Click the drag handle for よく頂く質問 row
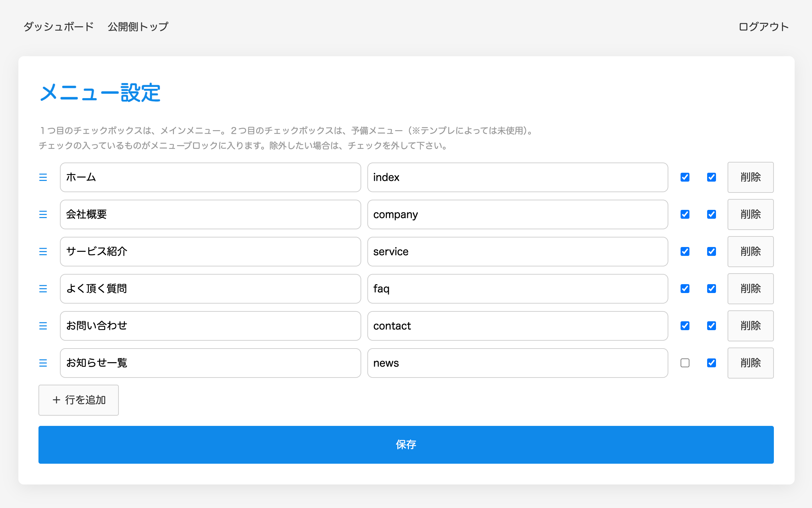The image size is (812, 508). pyautogui.click(x=43, y=289)
